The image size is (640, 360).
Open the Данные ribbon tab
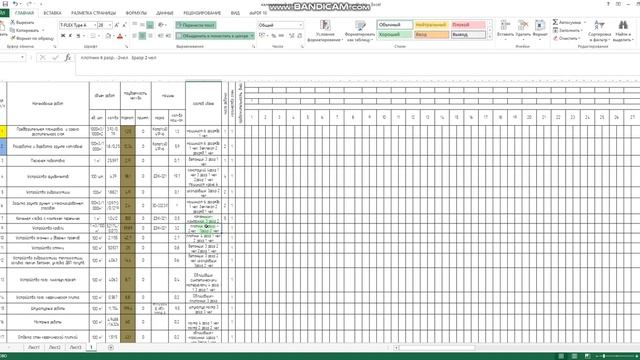(164, 13)
